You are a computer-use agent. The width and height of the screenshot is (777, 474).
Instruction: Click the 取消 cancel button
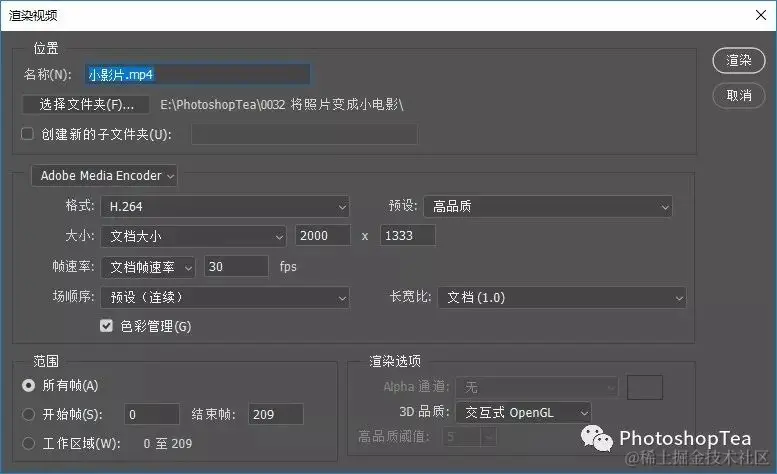pyautogui.click(x=739, y=95)
